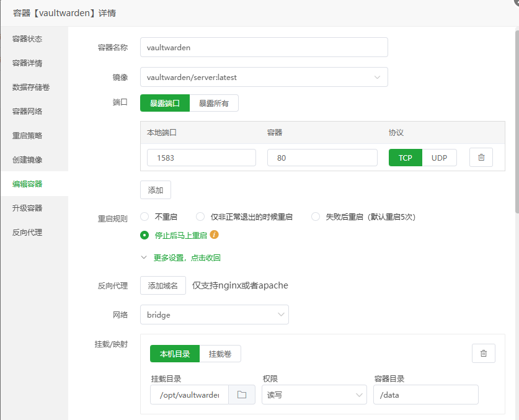Click the 本地端口 column header

point(161,133)
